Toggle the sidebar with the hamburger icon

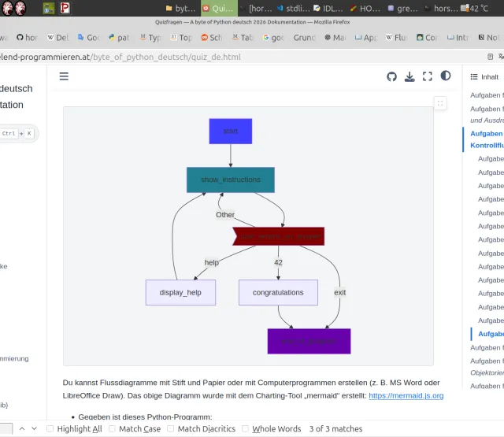(64, 76)
